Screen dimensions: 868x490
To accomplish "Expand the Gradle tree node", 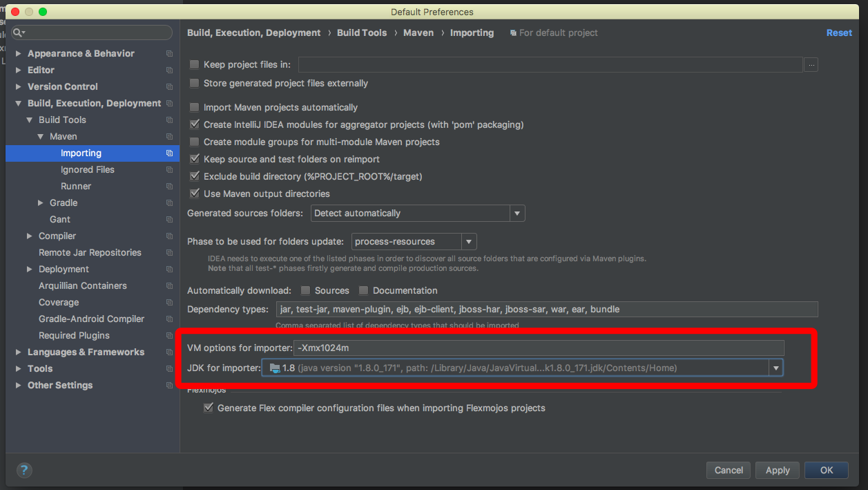I will coord(41,203).
